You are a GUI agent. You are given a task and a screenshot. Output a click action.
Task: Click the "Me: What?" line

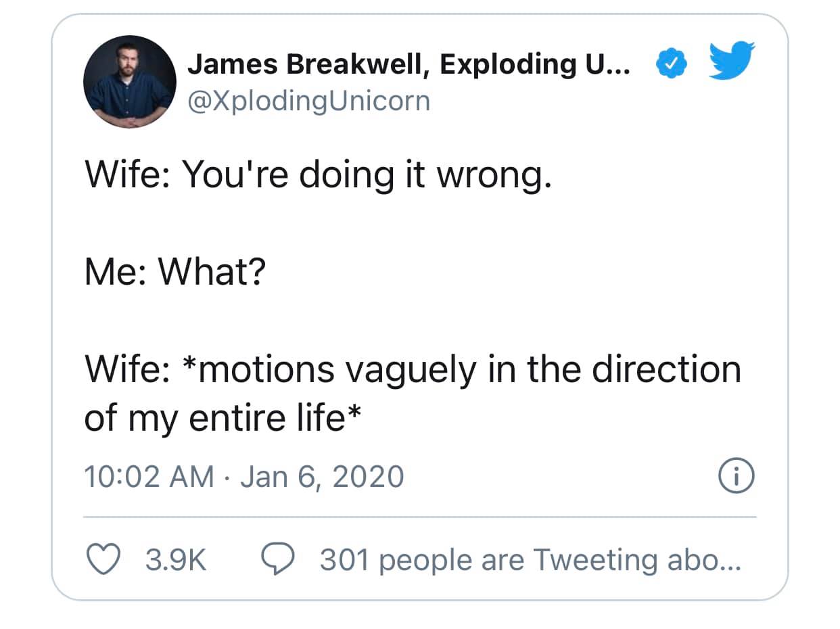[175, 273]
